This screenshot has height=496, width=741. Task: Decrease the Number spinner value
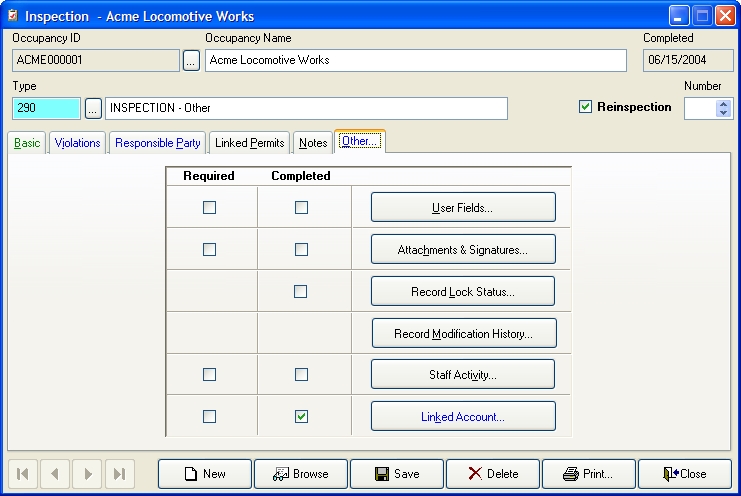(723, 112)
